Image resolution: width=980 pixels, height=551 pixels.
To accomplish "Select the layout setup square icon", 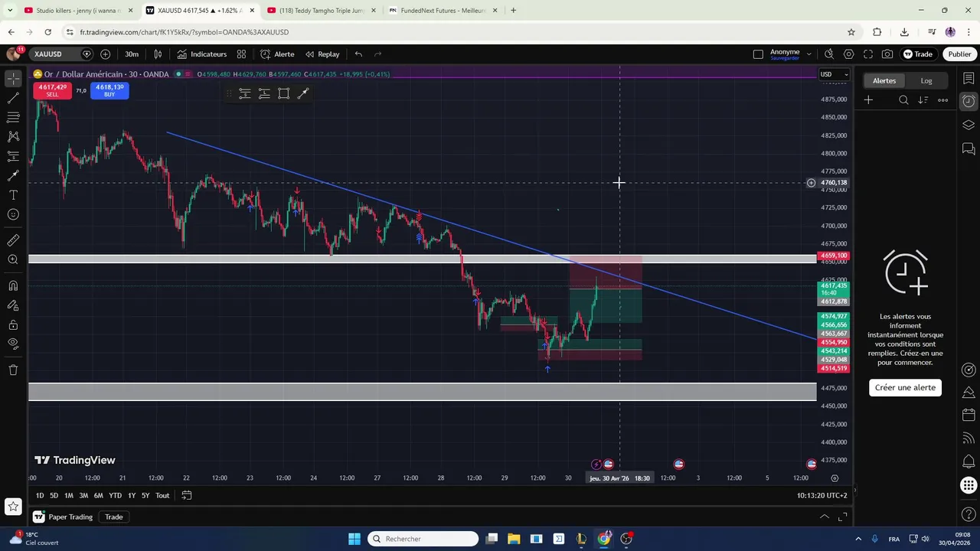I will pyautogui.click(x=758, y=54).
